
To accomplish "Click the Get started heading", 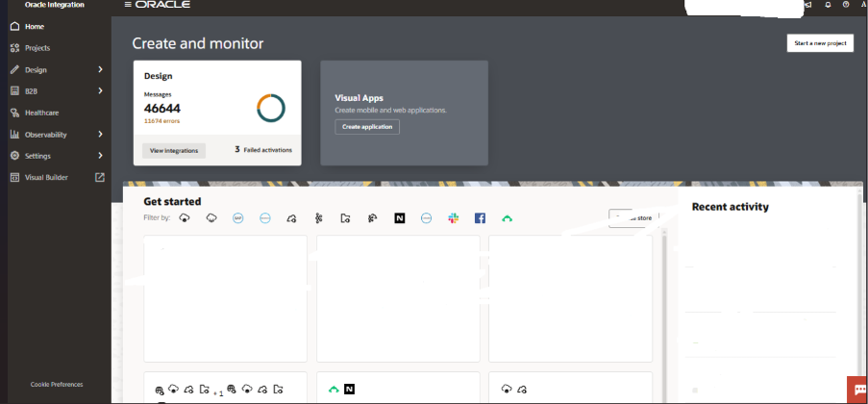I will point(172,202).
